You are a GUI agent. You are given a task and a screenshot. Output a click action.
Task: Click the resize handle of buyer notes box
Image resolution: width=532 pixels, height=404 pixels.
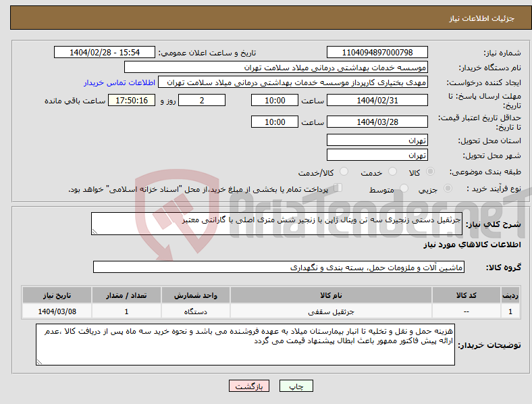tap(39, 362)
